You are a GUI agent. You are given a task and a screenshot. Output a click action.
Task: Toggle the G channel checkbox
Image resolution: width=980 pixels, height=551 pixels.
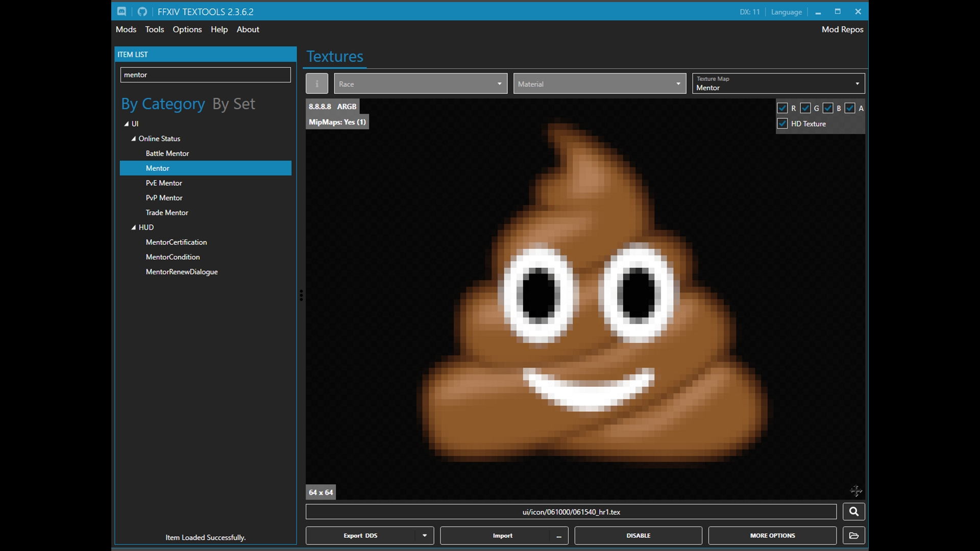click(805, 108)
